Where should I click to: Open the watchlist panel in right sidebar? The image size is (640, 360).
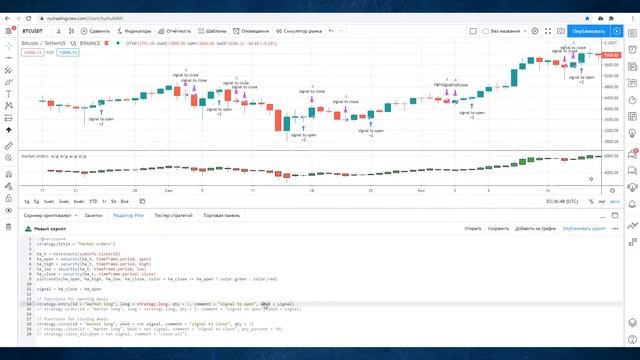tap(632, 33)
